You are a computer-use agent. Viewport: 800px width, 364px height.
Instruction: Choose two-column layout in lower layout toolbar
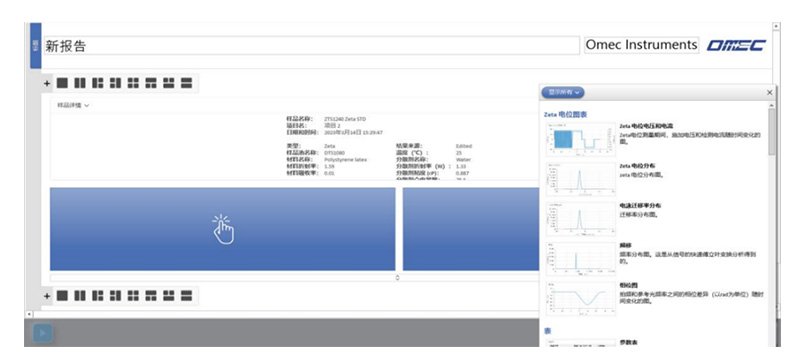tap(80, 296)
